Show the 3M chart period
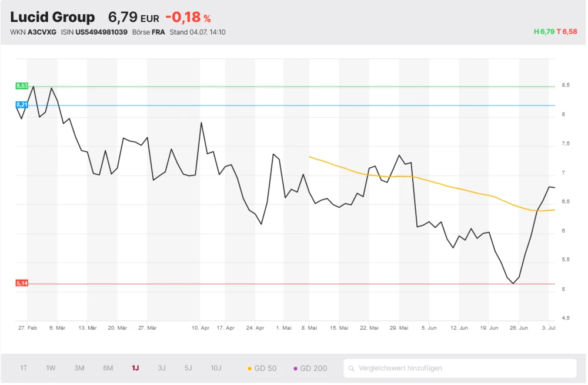The height and width of the screenshot is (385, 588). (79, 369)
